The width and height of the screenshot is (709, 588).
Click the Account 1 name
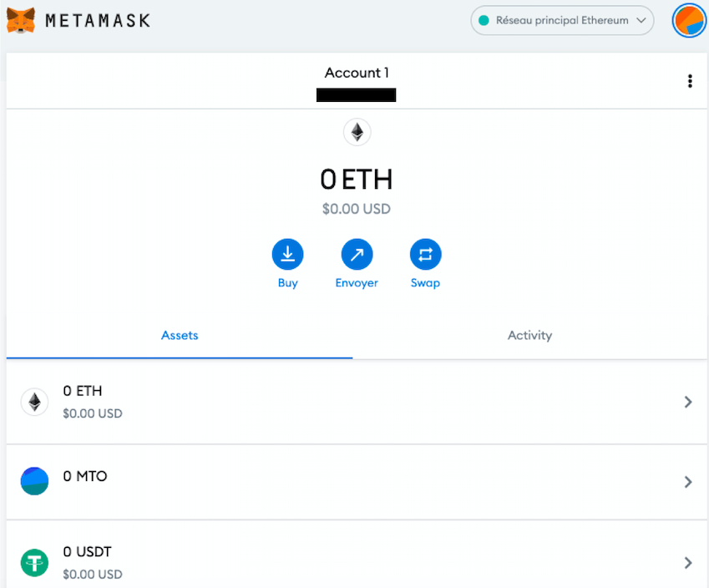click(x=357, y=73)
